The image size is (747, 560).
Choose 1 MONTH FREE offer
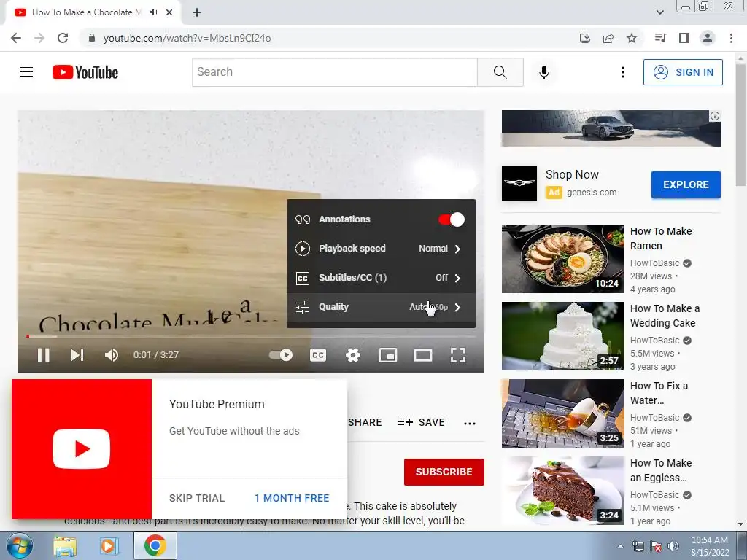pyautogui.click(x=292, y=498)
